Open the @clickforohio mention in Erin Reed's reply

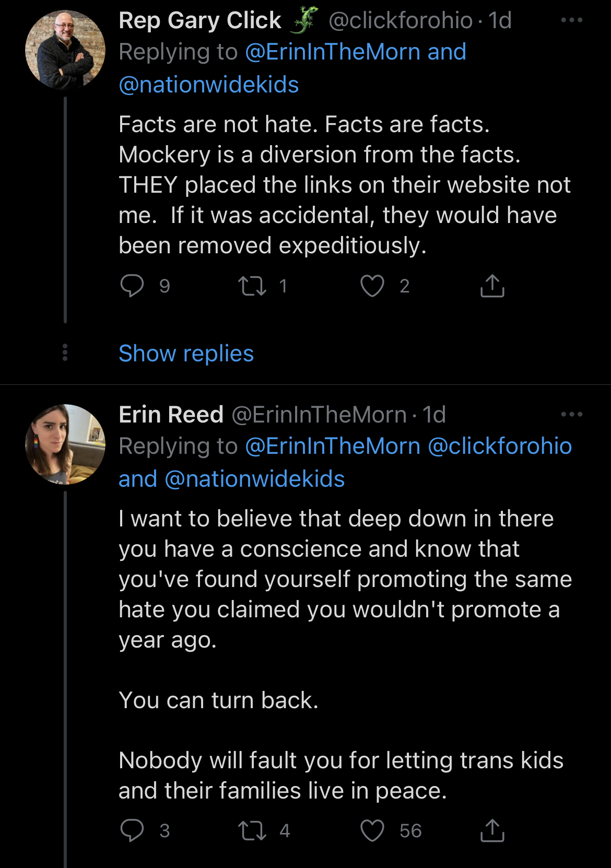pos(500,447)
